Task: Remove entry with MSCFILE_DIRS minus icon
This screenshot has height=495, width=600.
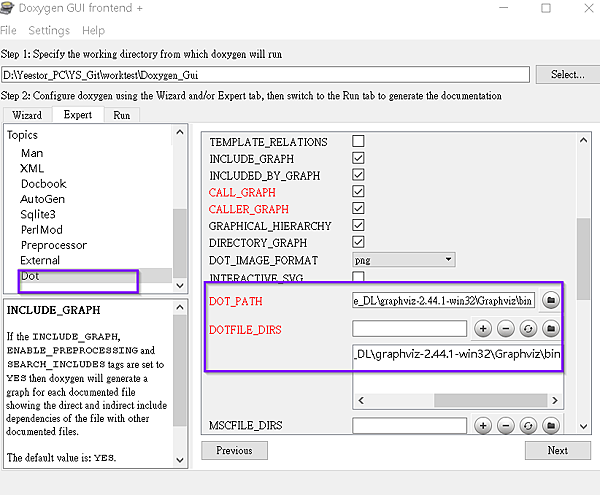Action: [506, 425]
